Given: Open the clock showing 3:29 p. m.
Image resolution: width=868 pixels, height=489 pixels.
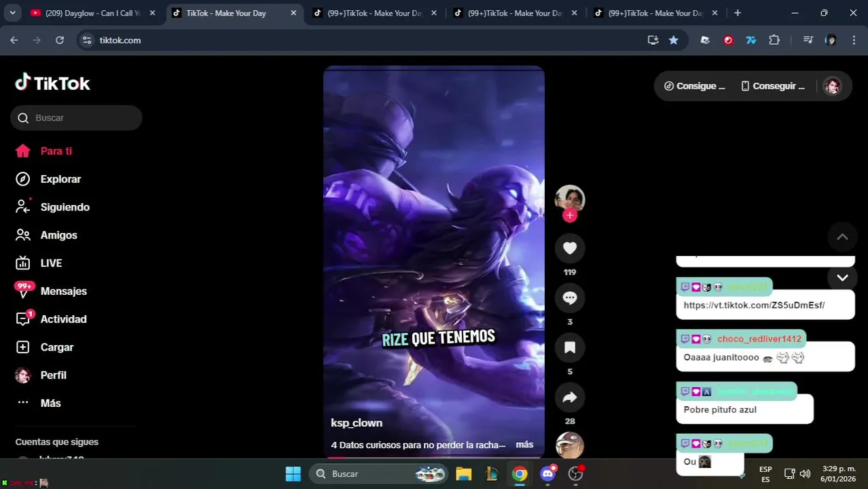Looking at the screenshot, I should tap(839, 473).
